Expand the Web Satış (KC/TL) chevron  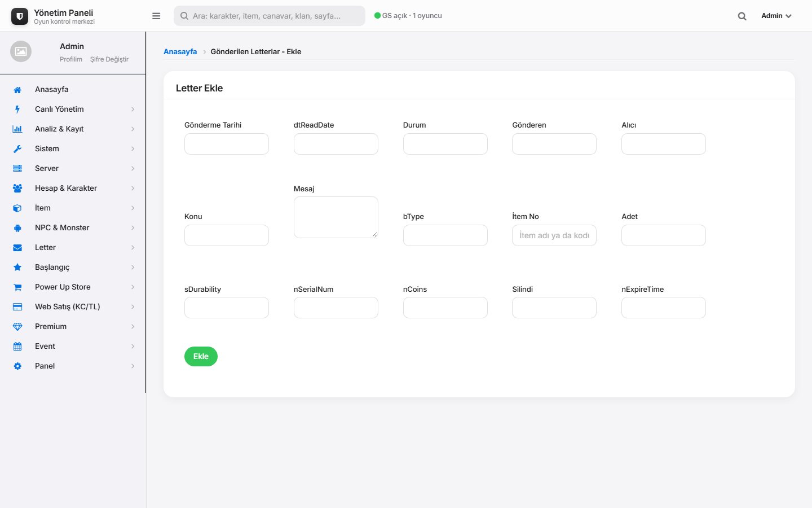tap(133, 307)
